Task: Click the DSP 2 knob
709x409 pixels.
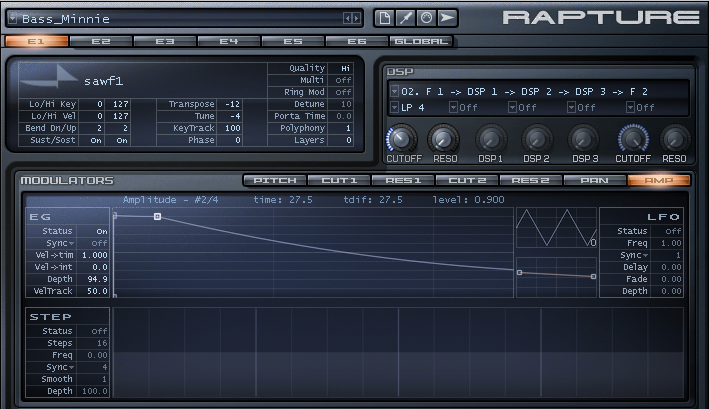Action: coord(537,140)
